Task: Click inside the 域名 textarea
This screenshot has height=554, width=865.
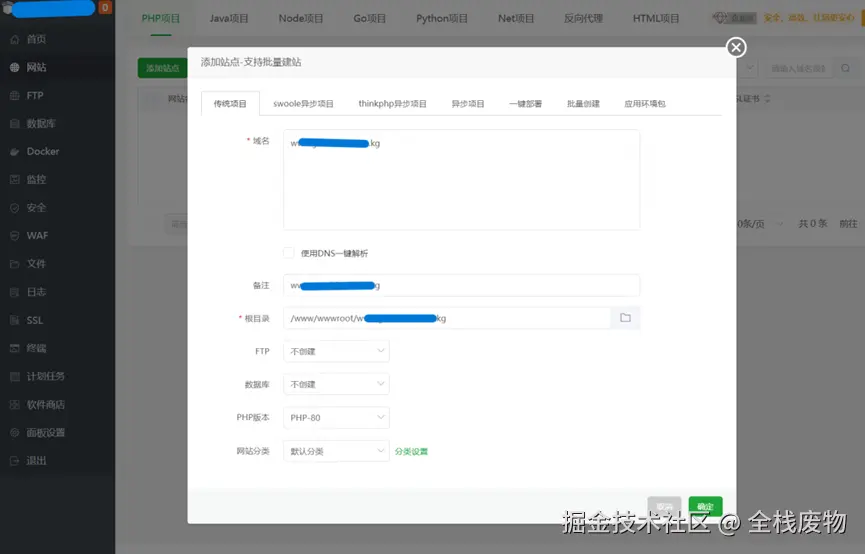Action: (462, 180)
